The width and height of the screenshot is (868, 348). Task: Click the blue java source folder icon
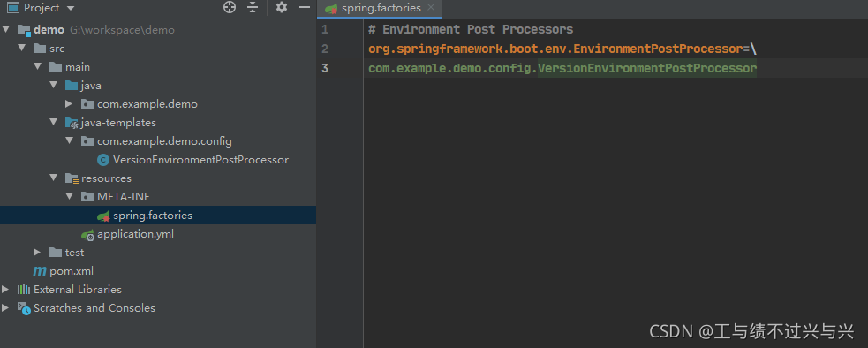pos(72,86)
